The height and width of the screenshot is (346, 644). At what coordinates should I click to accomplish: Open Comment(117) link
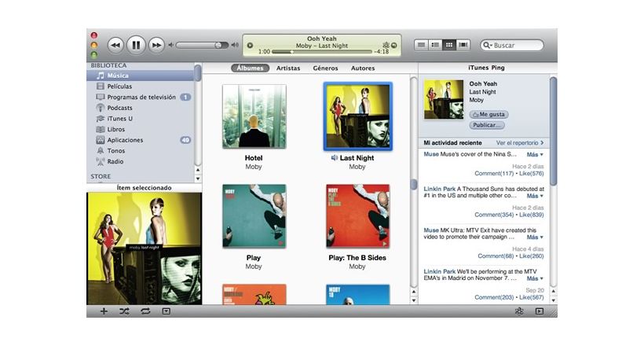click(494, 174)
